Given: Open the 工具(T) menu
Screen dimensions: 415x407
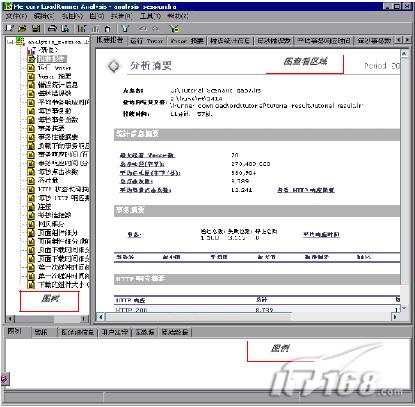Looking at the screenshot, I should 150,16.
